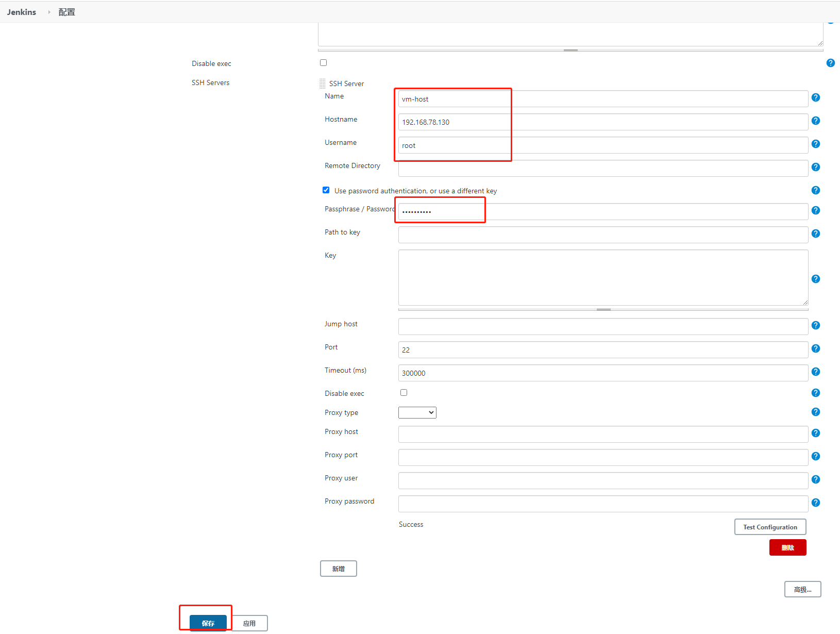840x634 pixels.
Task: Open 高级... advanced settings
Action: (x=802, y=589)
